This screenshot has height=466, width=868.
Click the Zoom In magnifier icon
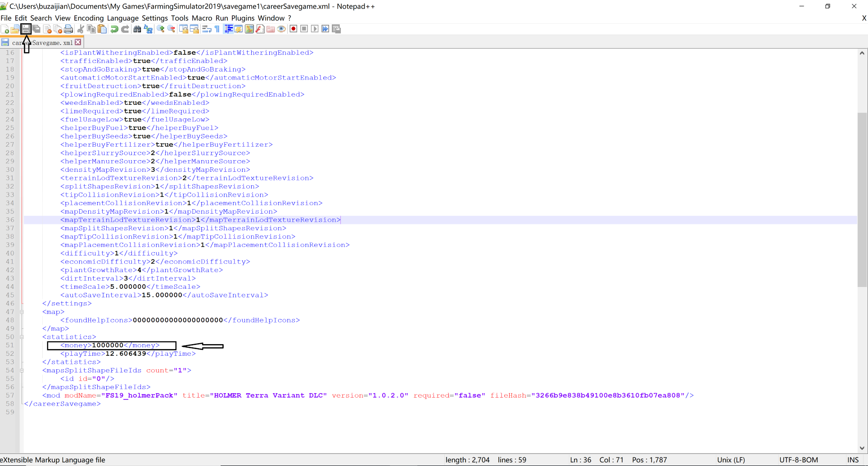[x=160, y=29]
